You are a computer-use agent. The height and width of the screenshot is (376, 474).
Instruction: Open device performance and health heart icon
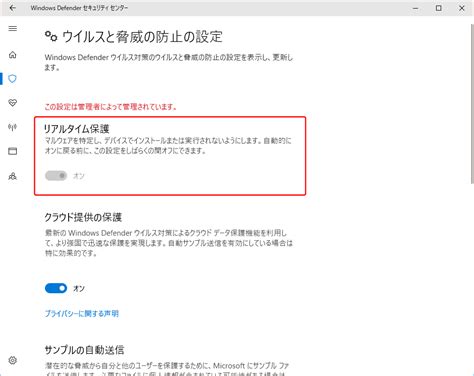coord(13,103)
